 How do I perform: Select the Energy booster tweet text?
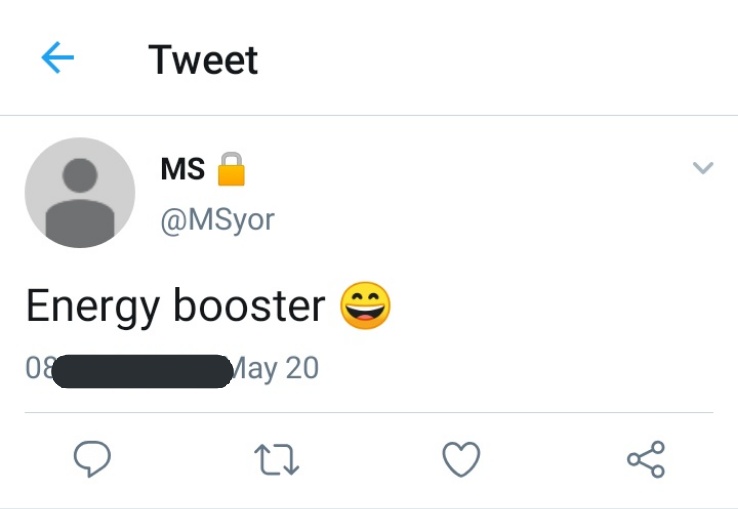(176, 306)
